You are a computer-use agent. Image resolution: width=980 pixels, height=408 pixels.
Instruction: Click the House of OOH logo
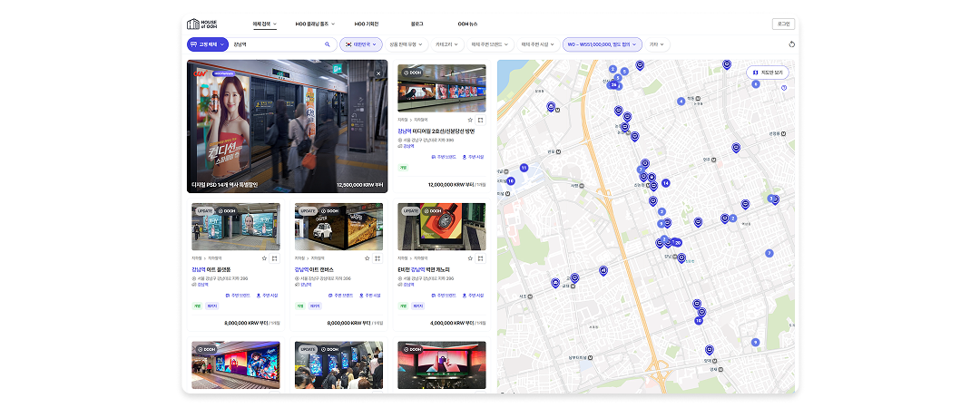(x=201, y=24)
